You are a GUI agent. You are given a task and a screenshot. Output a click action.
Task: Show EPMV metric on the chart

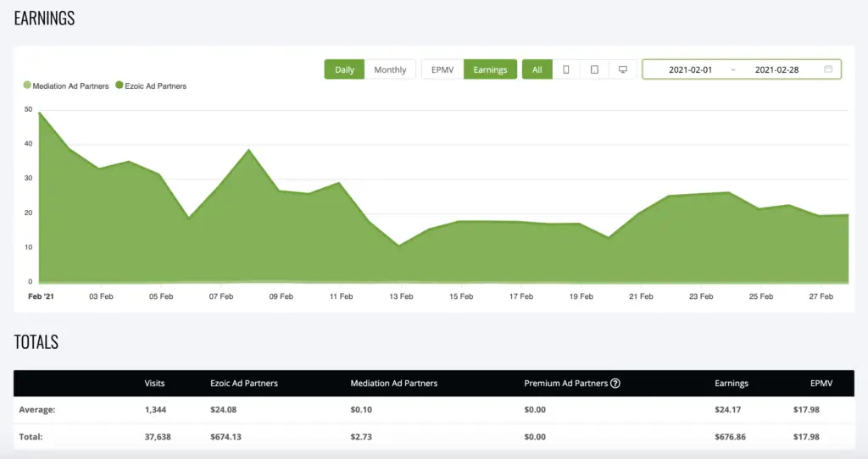[x=442, y=69]
